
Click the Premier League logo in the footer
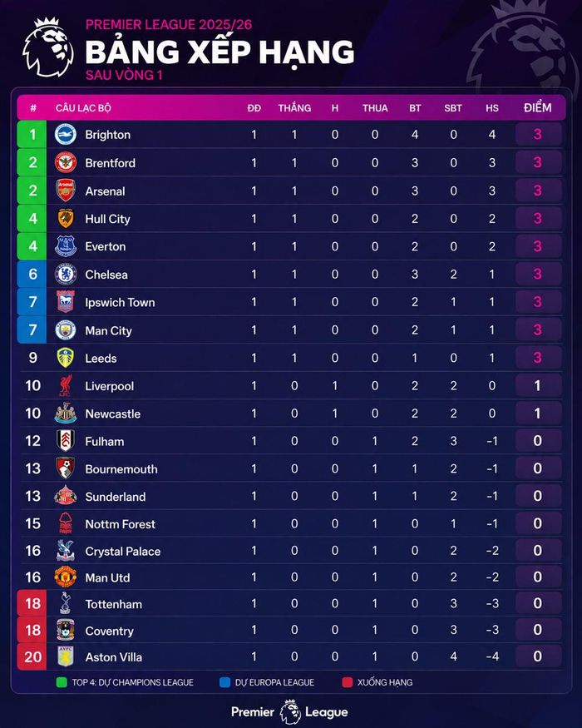point(289,711)
